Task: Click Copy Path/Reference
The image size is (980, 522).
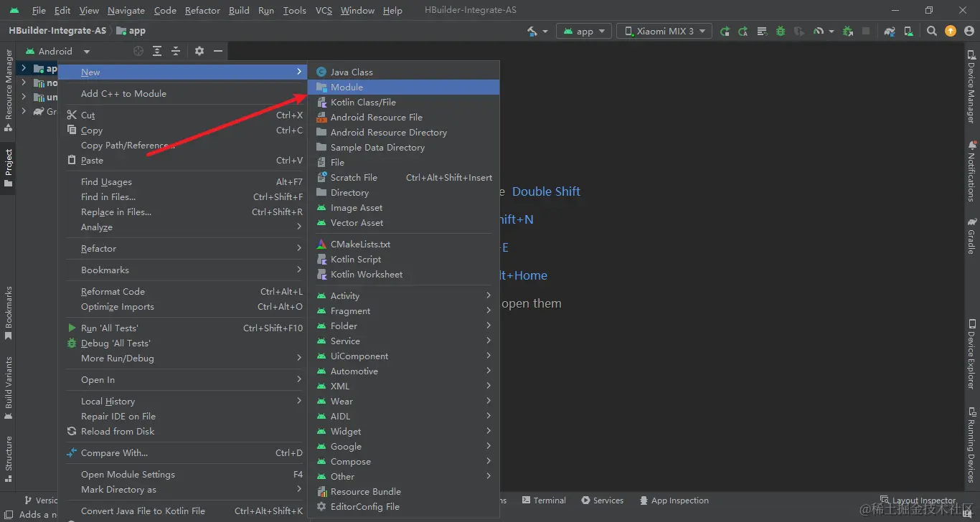Action: click(184, 145)
